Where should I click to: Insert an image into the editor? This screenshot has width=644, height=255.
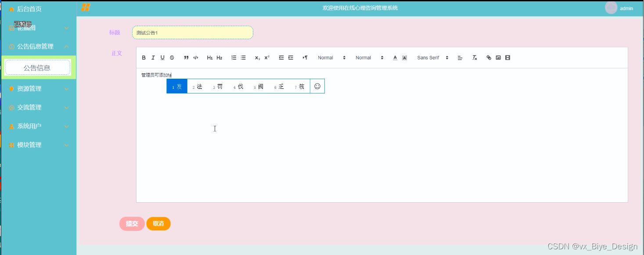pos(498,58)
